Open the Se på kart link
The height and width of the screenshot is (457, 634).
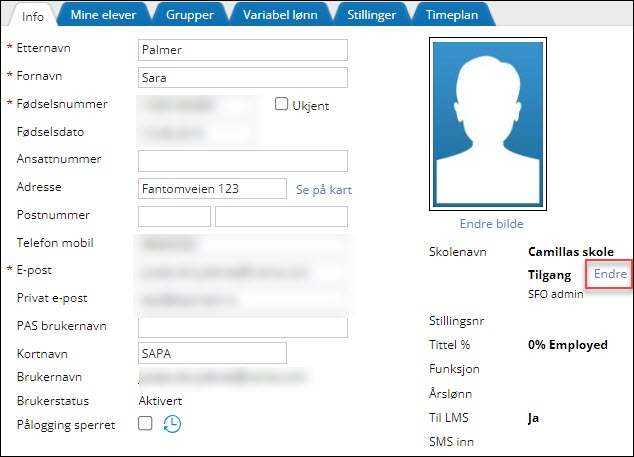point(324,189)
